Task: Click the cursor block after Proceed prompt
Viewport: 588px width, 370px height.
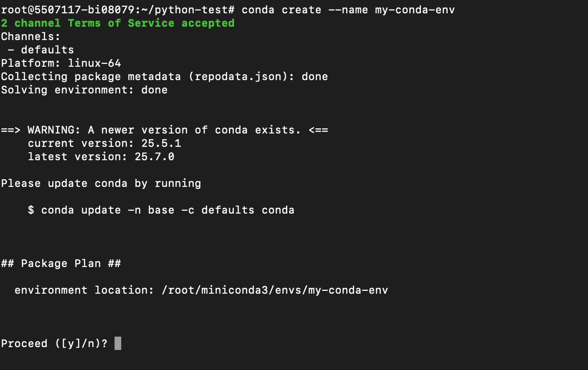Action: click(x=118, y=343)
